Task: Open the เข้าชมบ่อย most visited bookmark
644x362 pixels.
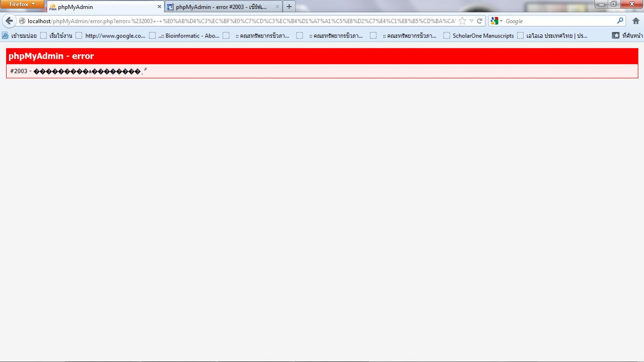Action: pyautogui.click(x=19, y=35)
